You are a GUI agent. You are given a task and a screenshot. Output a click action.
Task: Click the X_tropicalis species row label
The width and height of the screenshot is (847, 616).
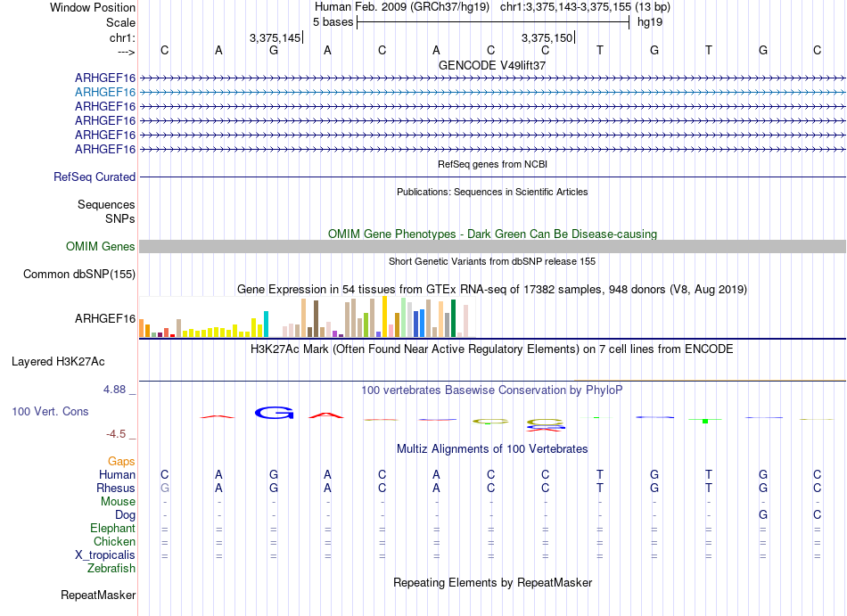[105, 555]
